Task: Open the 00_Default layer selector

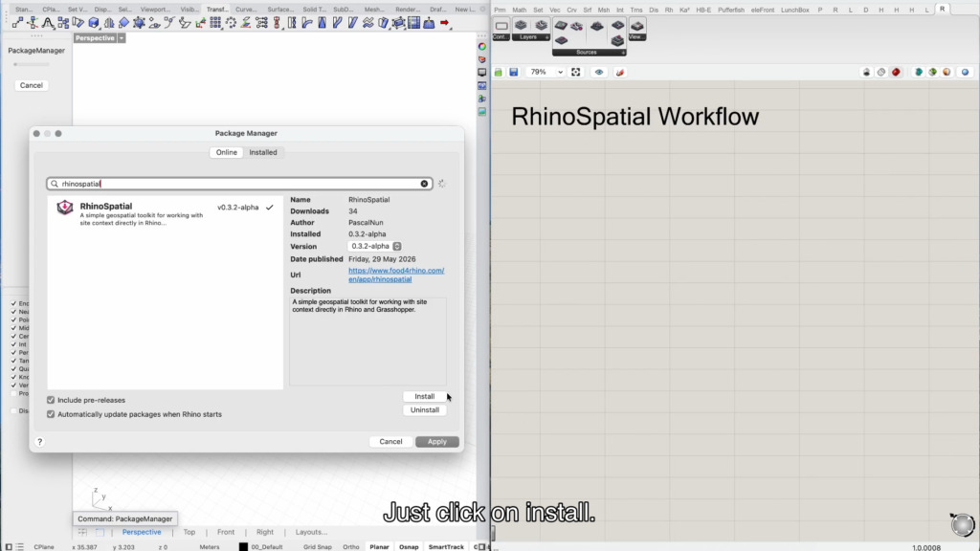Action: (x=267, y=546)
